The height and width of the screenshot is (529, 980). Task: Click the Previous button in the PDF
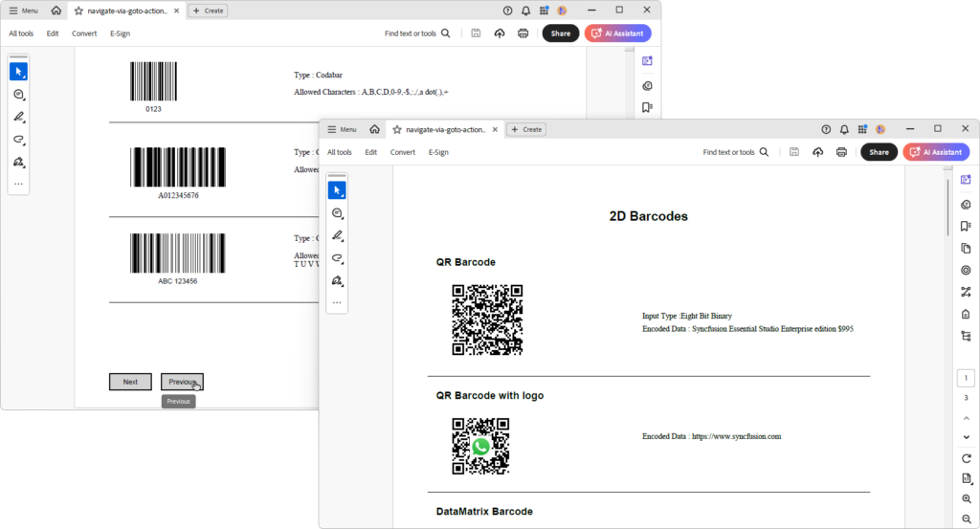[182, 382]
